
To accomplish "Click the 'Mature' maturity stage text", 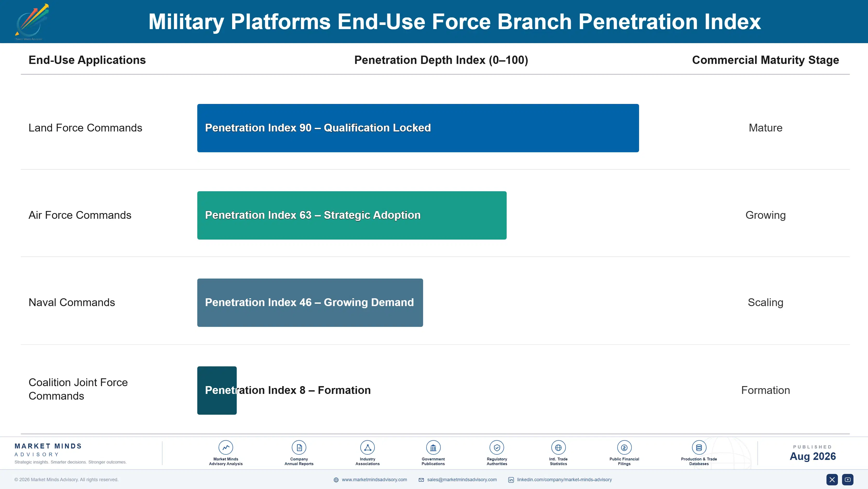I will click(765, 128).
